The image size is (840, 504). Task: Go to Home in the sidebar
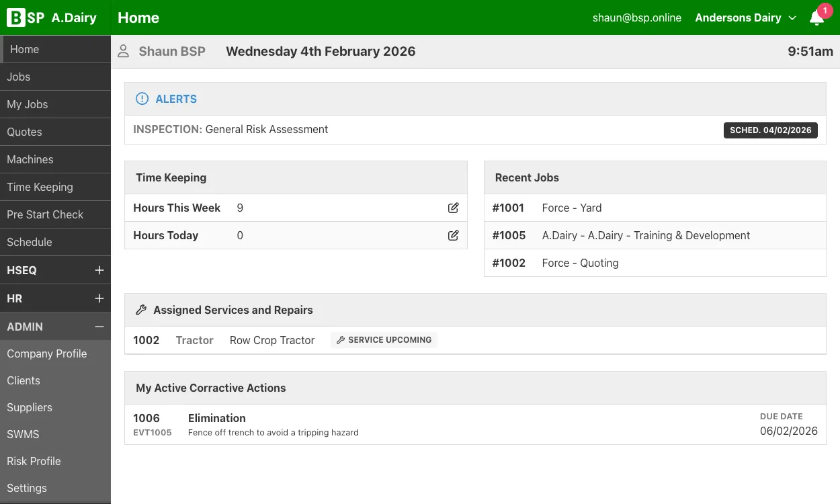pyautogui.click(x=55, y=49)
